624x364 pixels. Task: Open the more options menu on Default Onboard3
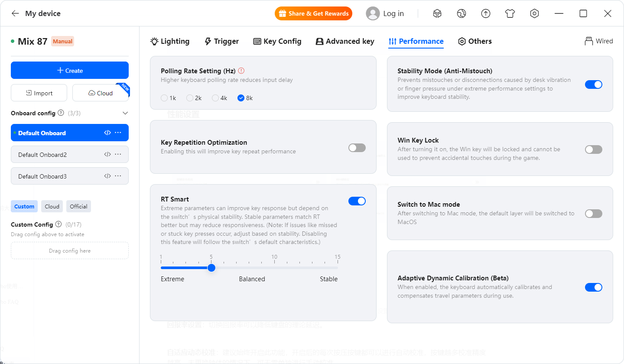pos(118,176)
